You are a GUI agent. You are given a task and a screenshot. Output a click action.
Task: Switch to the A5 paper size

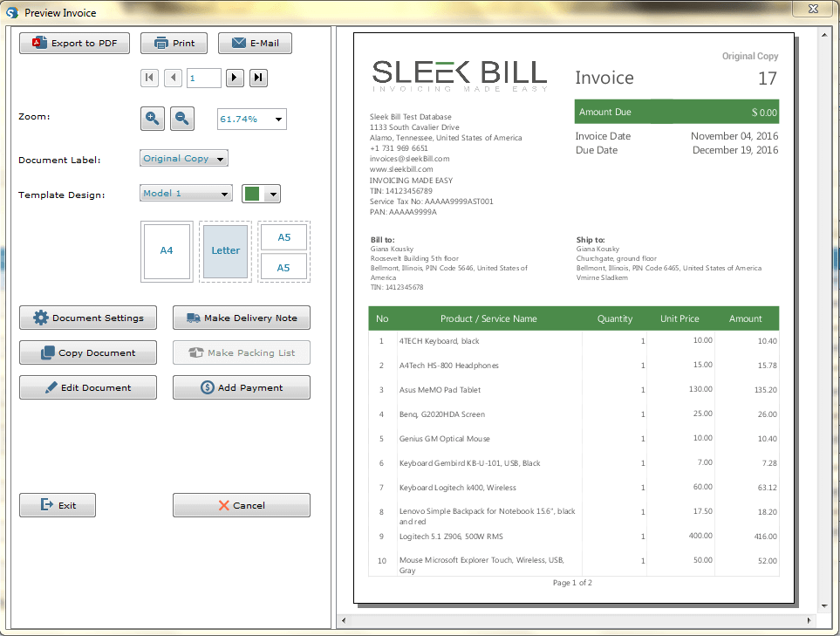pos(283,236)
